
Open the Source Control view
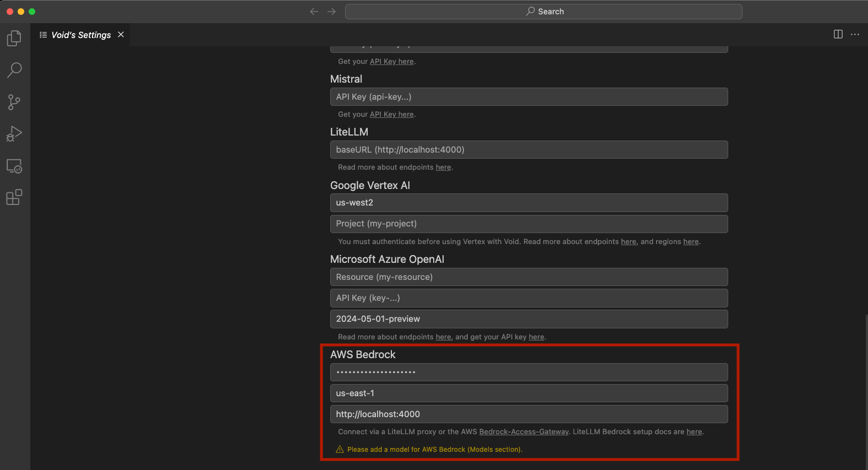(x=14, y=102)
